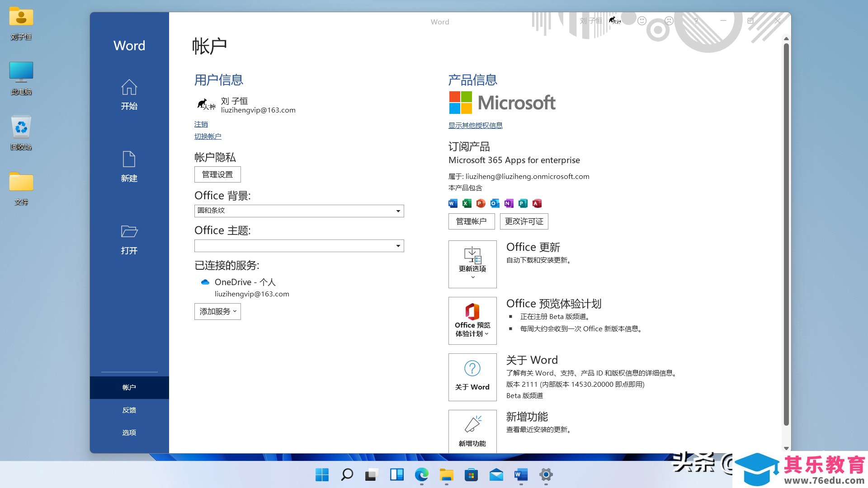868x488 pixels.
Task: Click the About Word (关于 Word) question icon
Action: point(472,369)
